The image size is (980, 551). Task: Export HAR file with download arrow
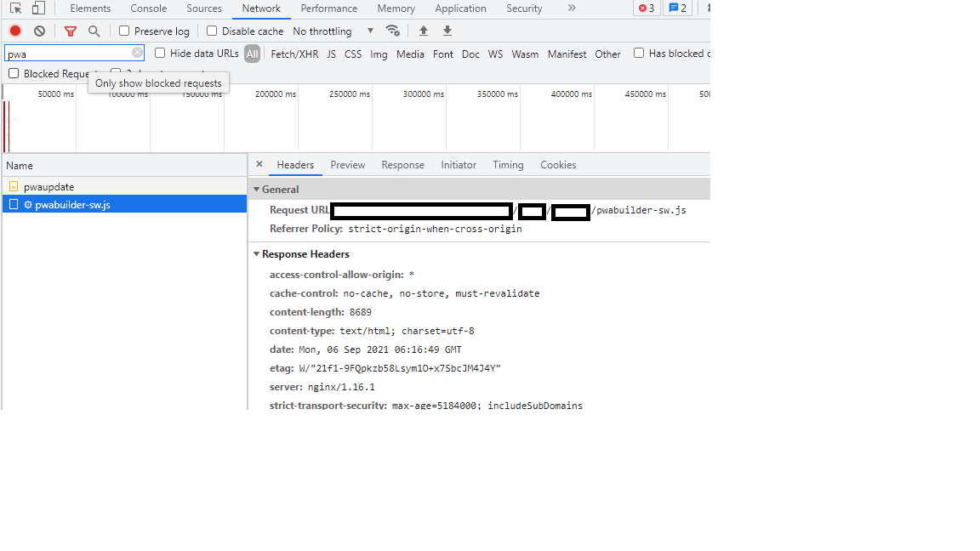tap(447, 30)
